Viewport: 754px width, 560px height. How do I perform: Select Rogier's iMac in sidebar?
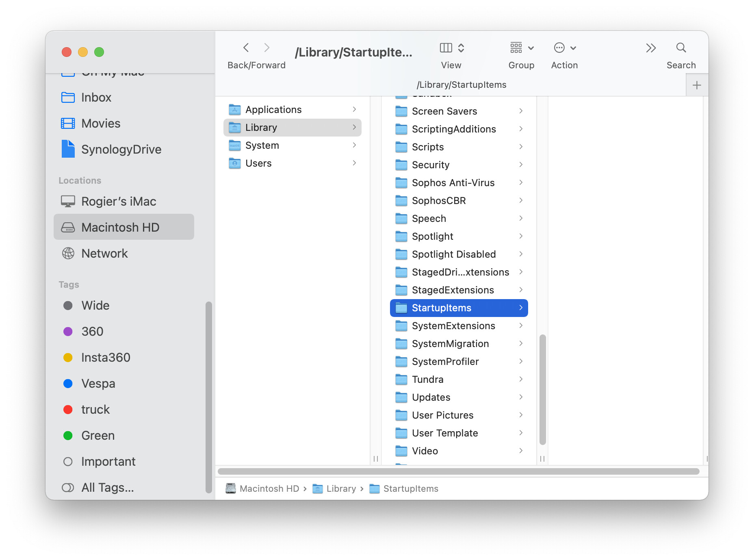[118, 202]
